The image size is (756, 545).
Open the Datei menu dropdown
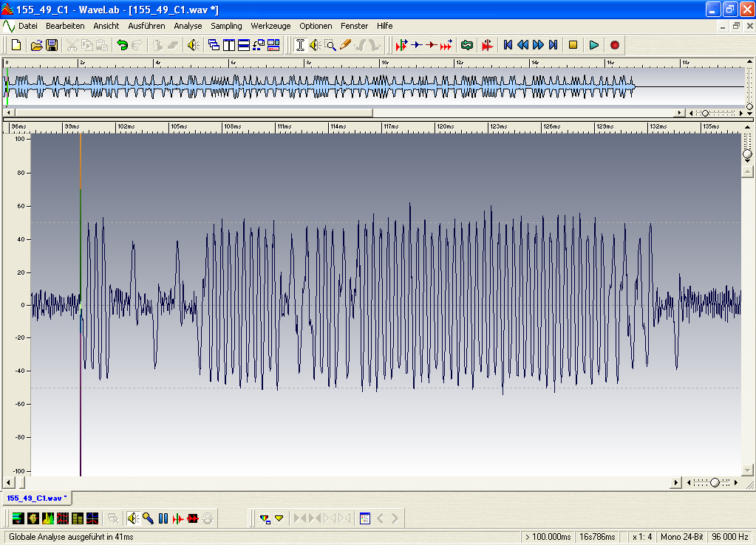pyautogui.click(x=28, y=26)
